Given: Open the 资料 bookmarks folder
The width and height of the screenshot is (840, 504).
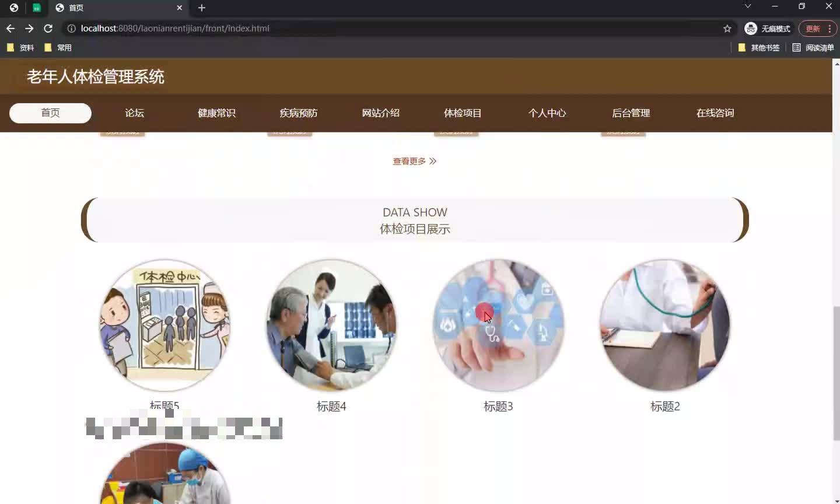Looking at the screenshot, I should (20, 48).
